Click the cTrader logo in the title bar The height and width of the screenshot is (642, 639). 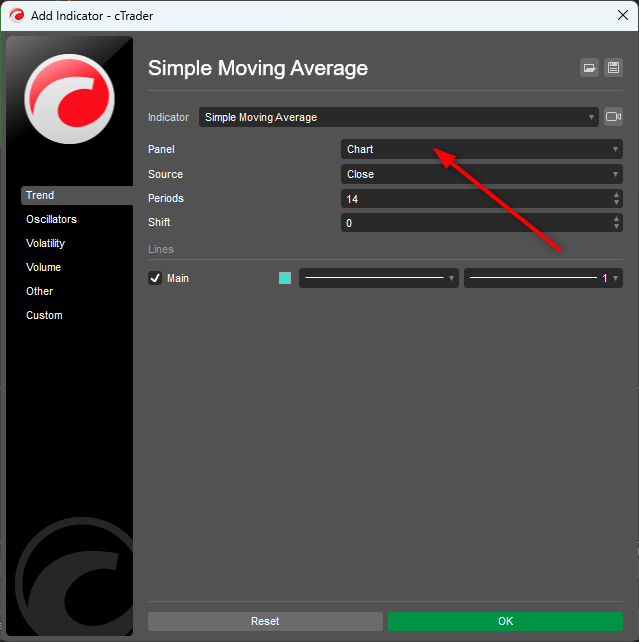click(17, 16)
